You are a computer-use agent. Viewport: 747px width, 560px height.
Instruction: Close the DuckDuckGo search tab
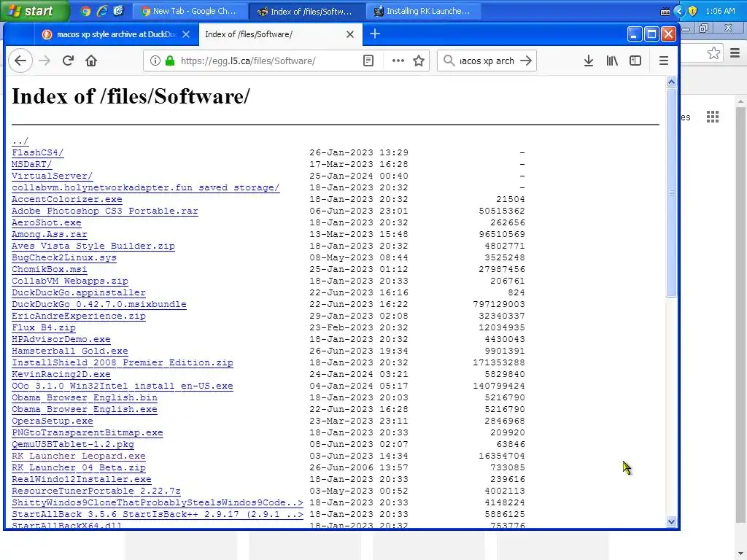click(186, 34)
